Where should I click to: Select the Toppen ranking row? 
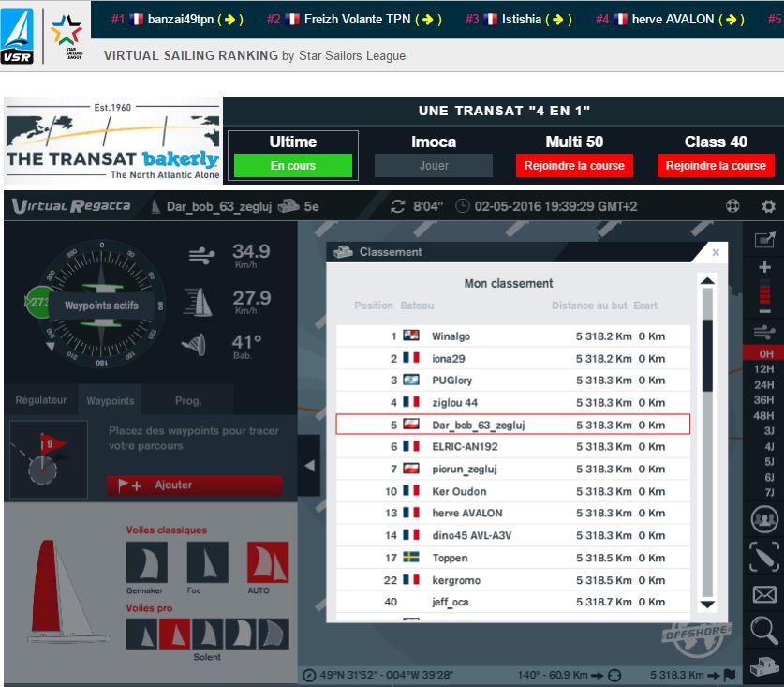(x=513, y=558)
